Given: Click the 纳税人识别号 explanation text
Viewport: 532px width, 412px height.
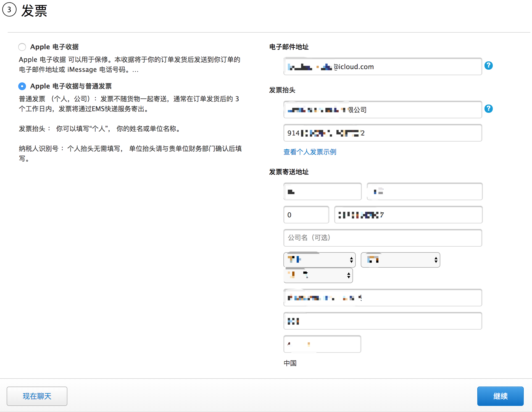Looking at the screenshot, I should (130, 153).
